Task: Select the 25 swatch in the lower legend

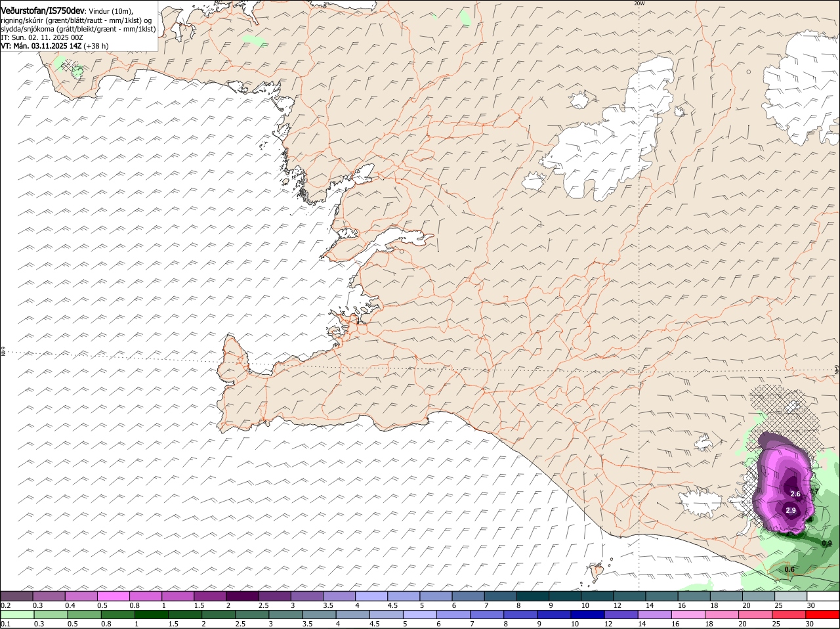Action: point(788,615)
